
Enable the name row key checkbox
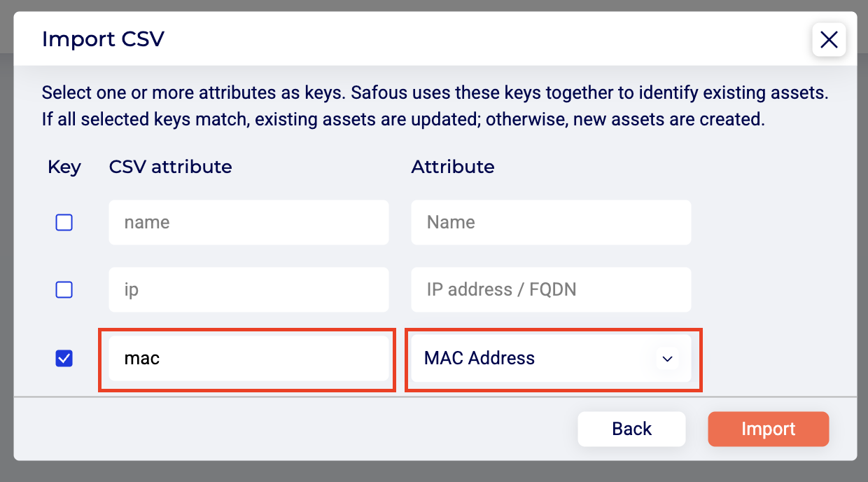pyautogui.click(x=64, y=223)
